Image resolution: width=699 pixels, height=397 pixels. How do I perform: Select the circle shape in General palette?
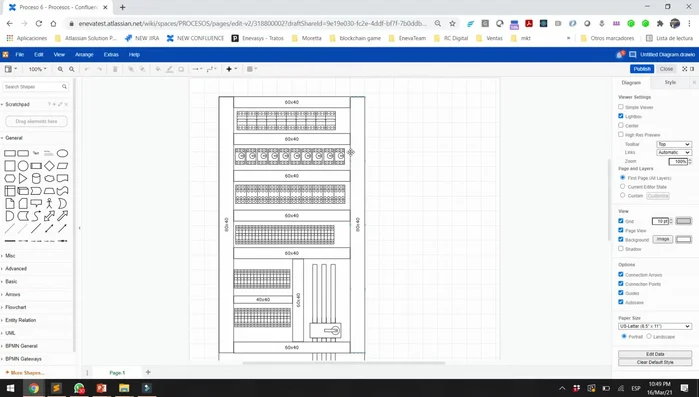click(23, 166)
